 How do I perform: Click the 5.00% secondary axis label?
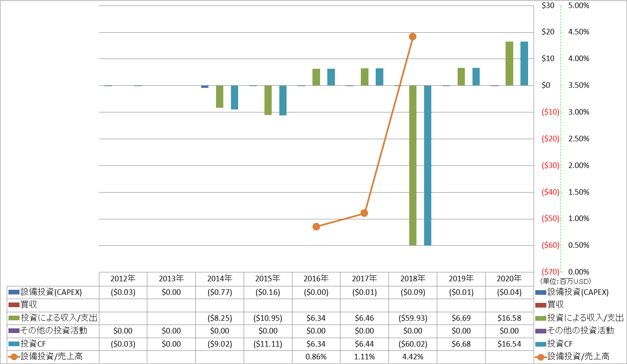[579, 6]
